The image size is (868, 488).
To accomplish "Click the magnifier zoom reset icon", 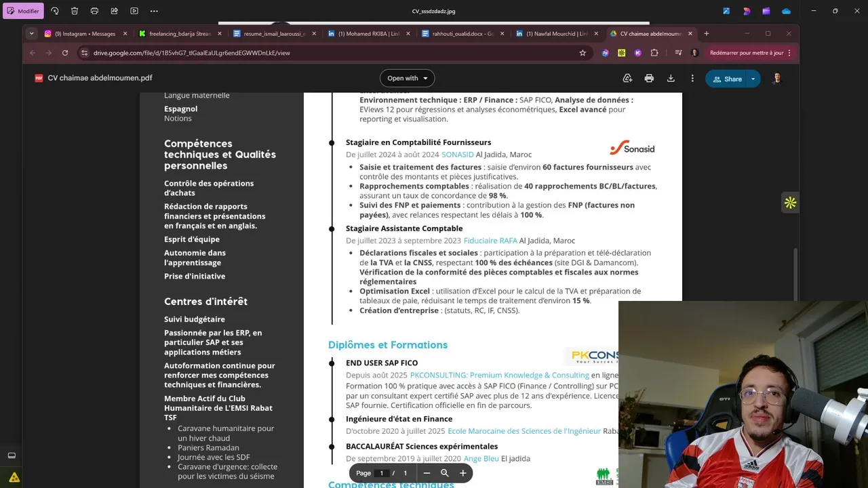I will pyautogui.click(x=445, y=473).
